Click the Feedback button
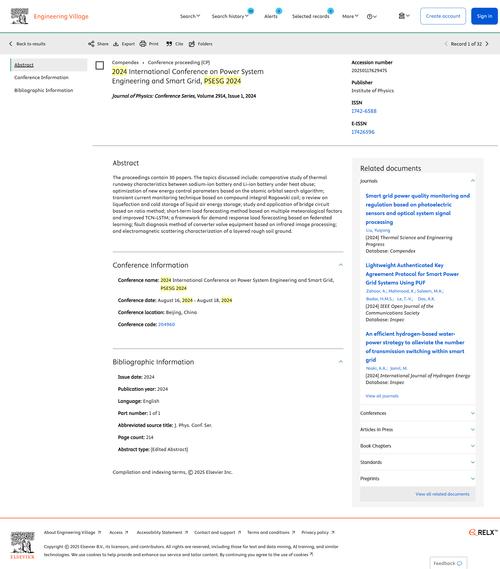 [448, 563]
